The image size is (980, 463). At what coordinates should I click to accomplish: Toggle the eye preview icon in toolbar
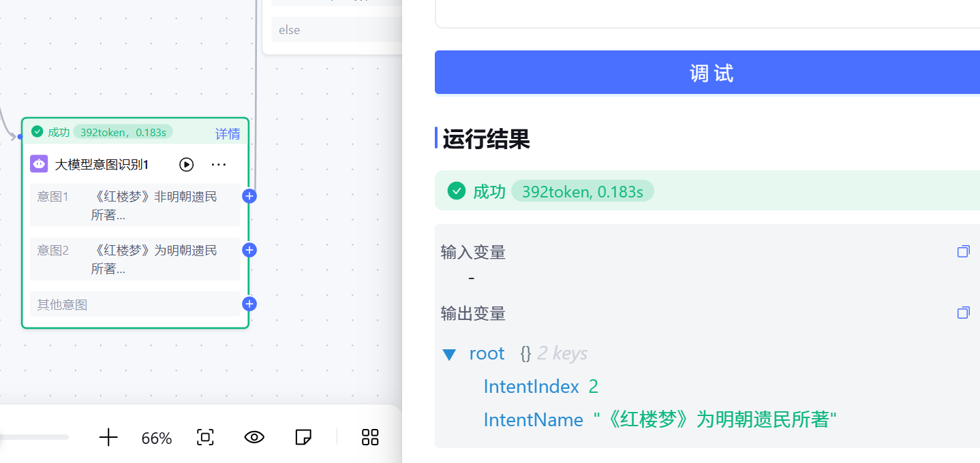[254, 437]
